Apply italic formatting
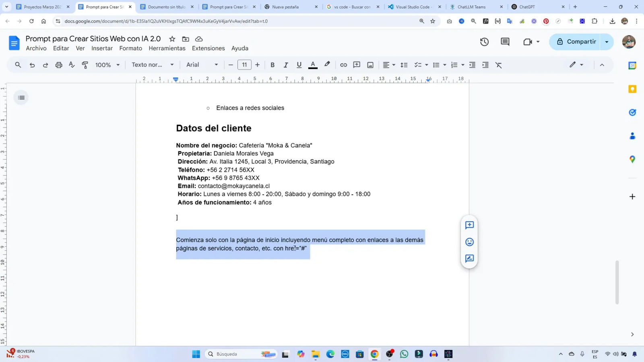This screenshot has height=362, width=644. point(286,65)
